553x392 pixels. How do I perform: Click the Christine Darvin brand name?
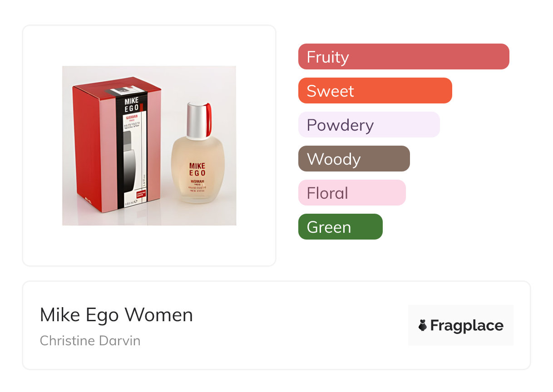90,341
